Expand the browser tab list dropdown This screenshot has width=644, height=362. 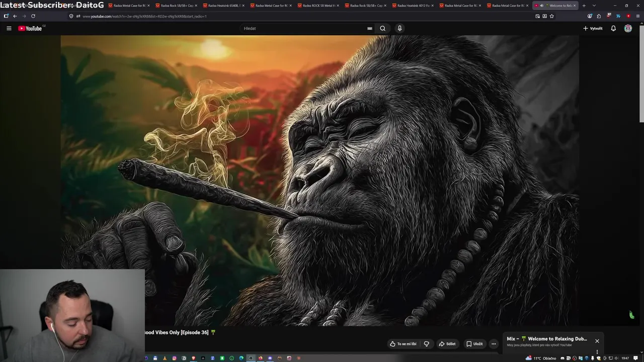[x=594, y=6]
